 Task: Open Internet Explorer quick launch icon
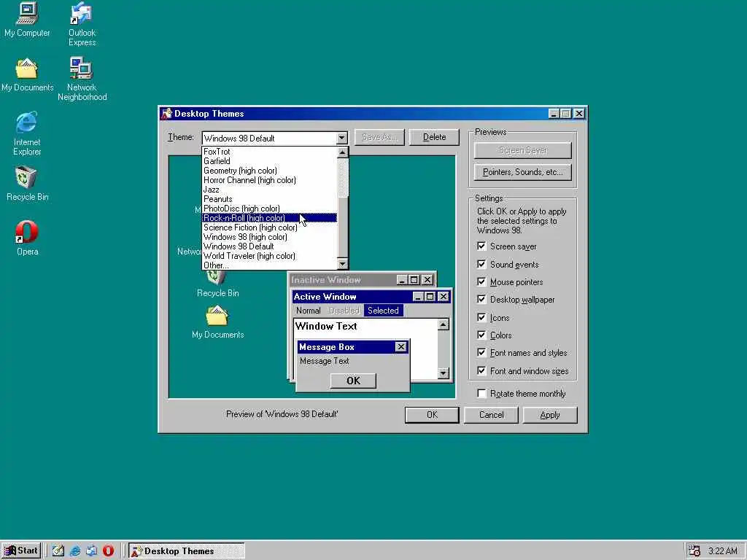[75, 551]
